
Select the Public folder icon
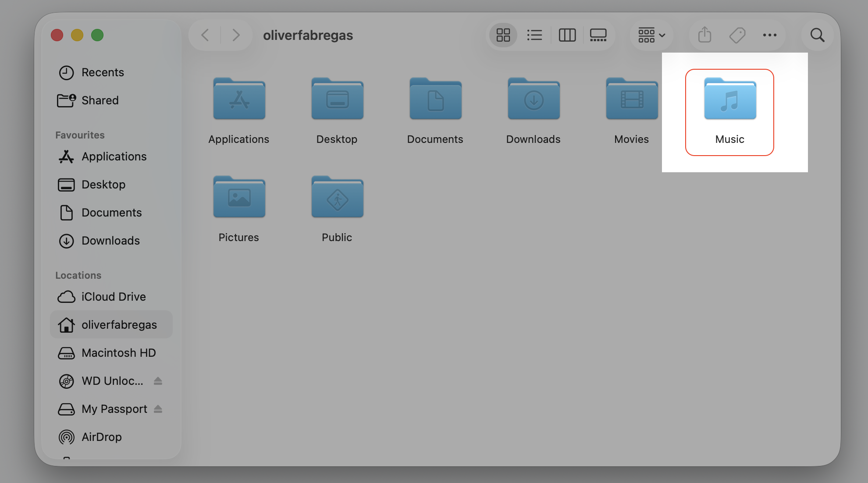[338, 197]
